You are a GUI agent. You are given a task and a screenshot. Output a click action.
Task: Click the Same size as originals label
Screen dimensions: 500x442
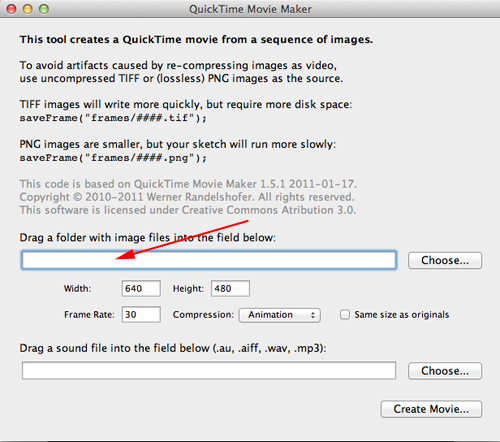point(402,314)
